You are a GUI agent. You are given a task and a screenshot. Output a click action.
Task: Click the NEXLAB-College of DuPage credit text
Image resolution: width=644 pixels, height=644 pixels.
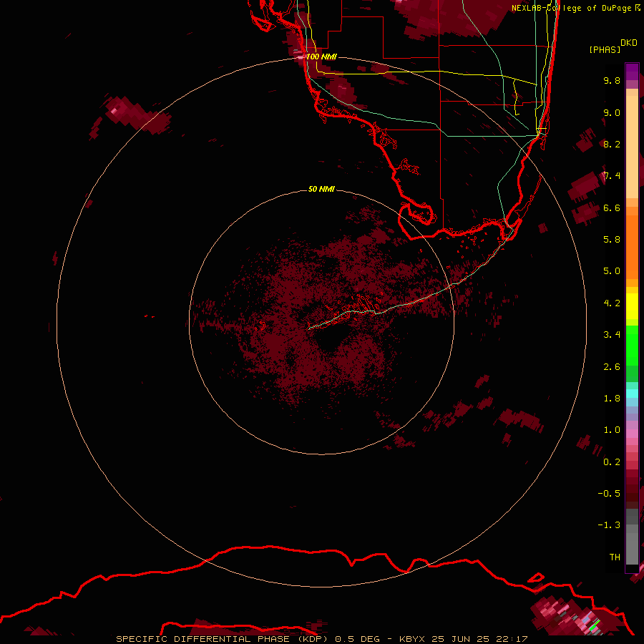coord(575,8)
